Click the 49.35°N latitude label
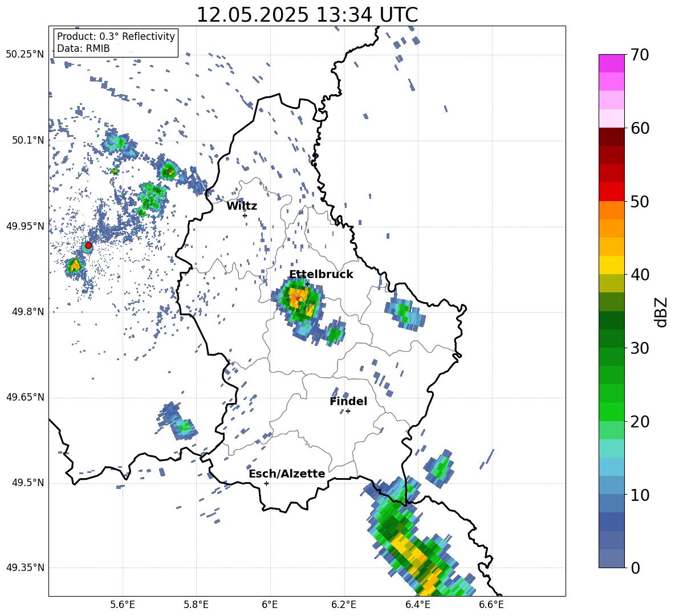The image size is (675, 616). click(x=25, y=568)
